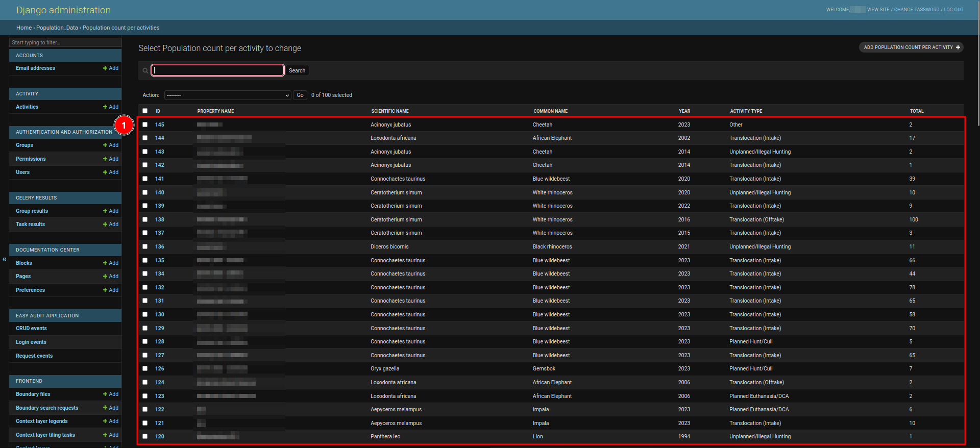Click Add icon next to Groups
The height and width of the screenshot is (448, 980).
pyautogui.click(x=110, y=145)
